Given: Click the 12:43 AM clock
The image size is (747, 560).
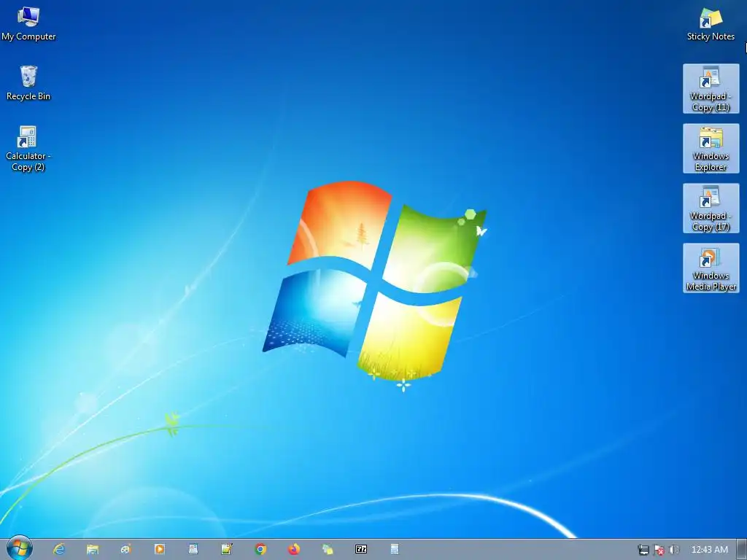Looking at the screenshot, I should pyautogui.click(x=709, y=550).
